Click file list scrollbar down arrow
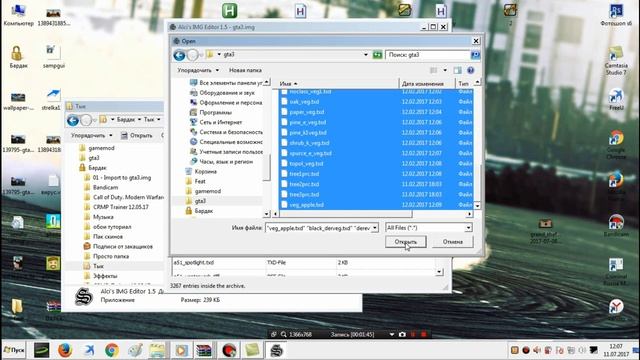Viewport: 640px width, 360px height. pos(477,206)
